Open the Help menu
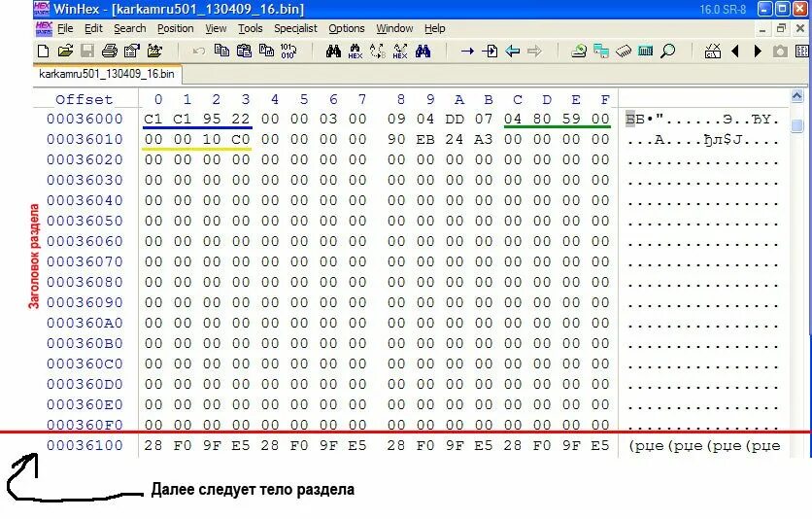Screen dimensions: 812x519 [435, 28]
